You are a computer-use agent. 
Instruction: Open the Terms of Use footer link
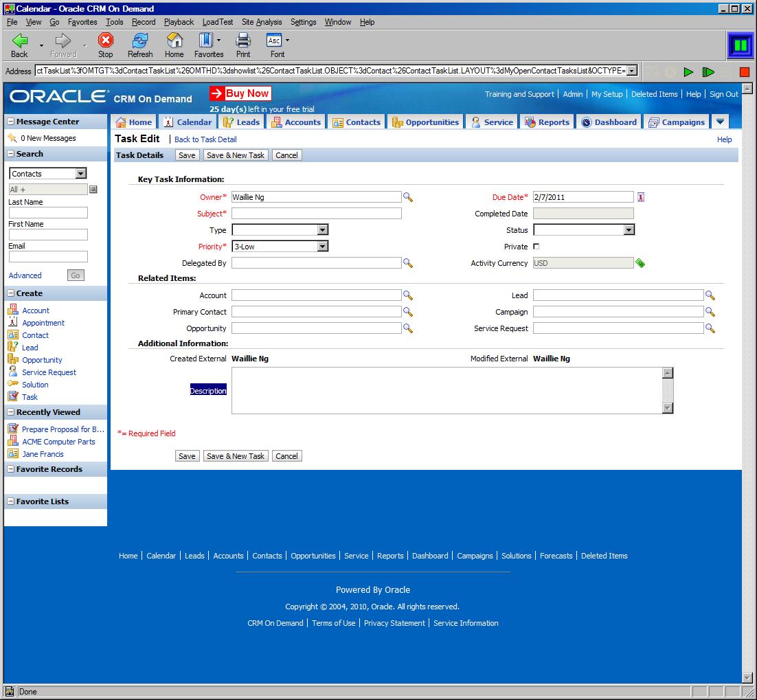point(333,623)
